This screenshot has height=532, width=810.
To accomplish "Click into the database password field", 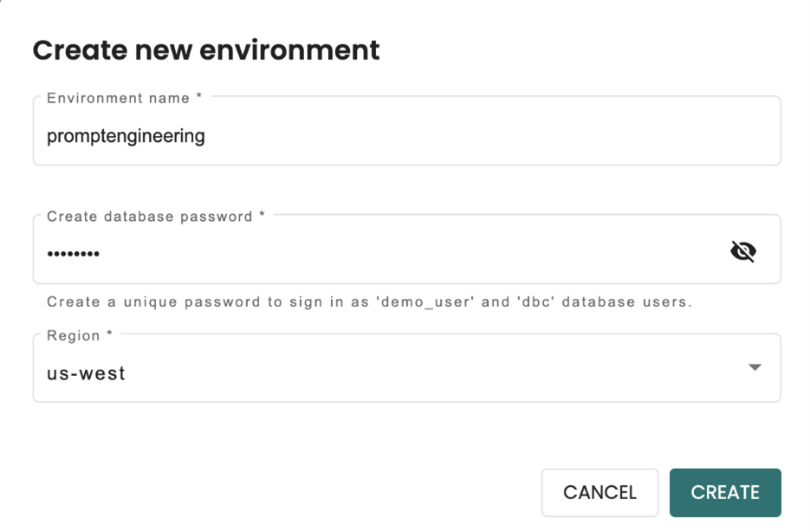I will click(381, 253).
